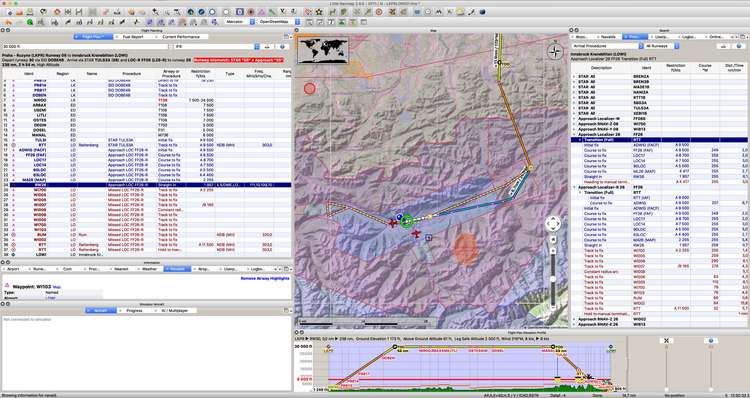Click the cruise altitude 30 000 ft field
Screen dimensions: 750x398
tap(85, 46)
